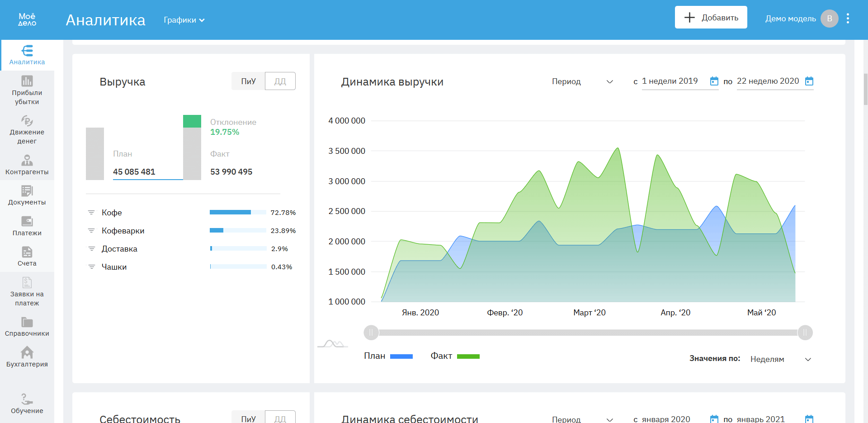The width and height of the screenshot is (868, 423).
Task: Open Обучение in sidebar
Action: click(27, 404)
